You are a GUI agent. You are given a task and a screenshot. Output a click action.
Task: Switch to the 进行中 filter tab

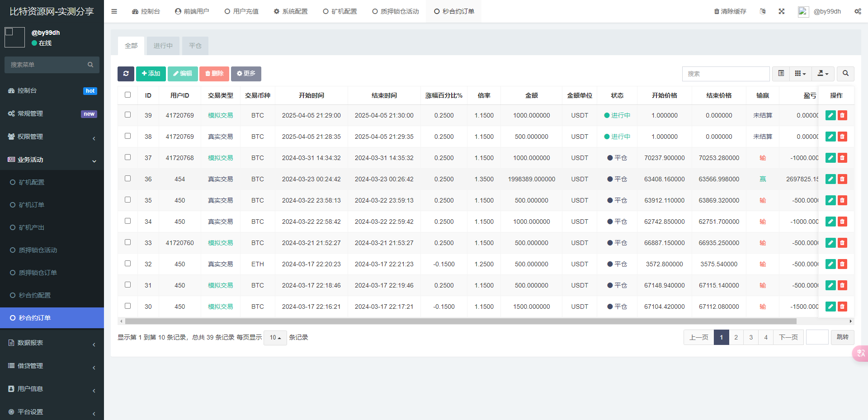click(163, 46)
